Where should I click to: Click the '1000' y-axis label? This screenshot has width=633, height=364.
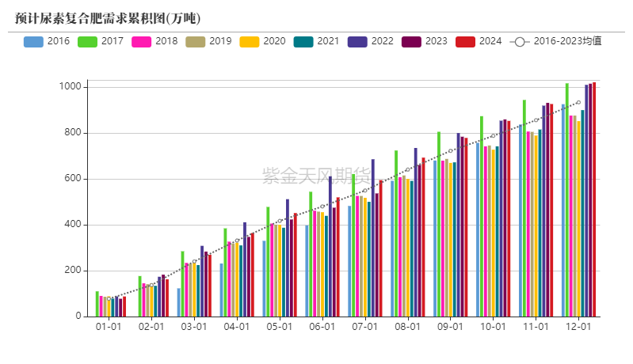pos(71,87)
